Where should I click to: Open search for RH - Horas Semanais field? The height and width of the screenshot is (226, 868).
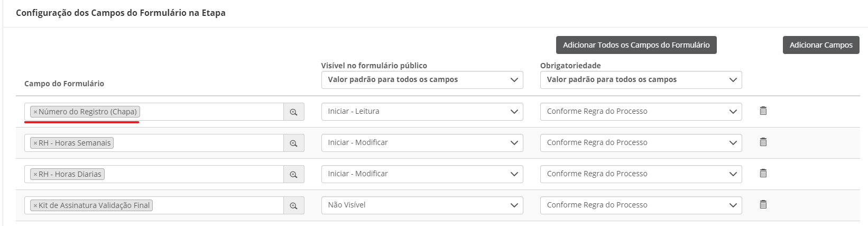point(293,143)
